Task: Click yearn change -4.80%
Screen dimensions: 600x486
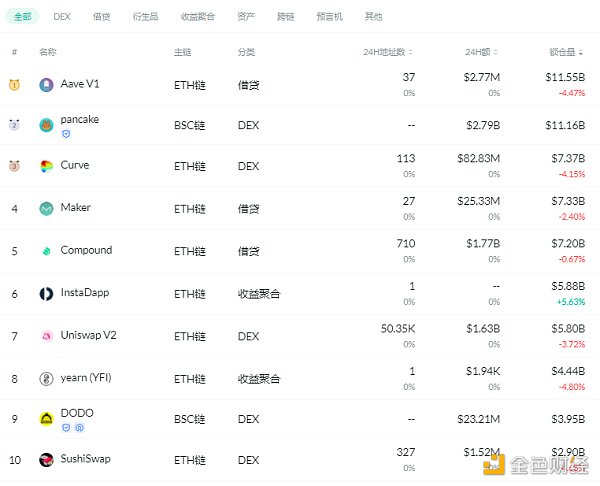Action: [x=572, y=387]
